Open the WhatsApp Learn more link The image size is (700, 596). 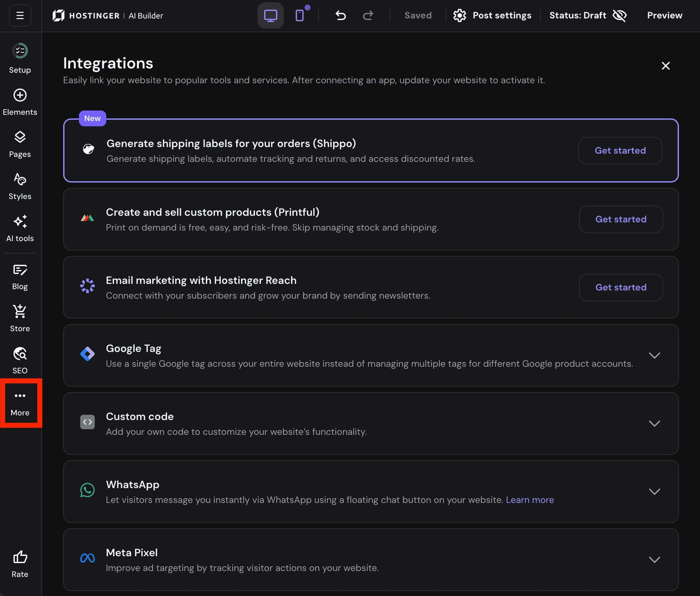[x=530, y=500]
